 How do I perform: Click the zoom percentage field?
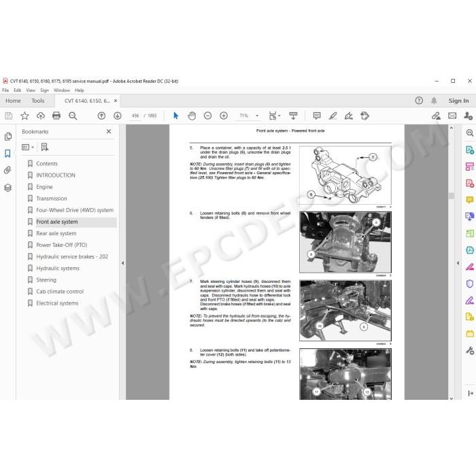coord(243,116)
